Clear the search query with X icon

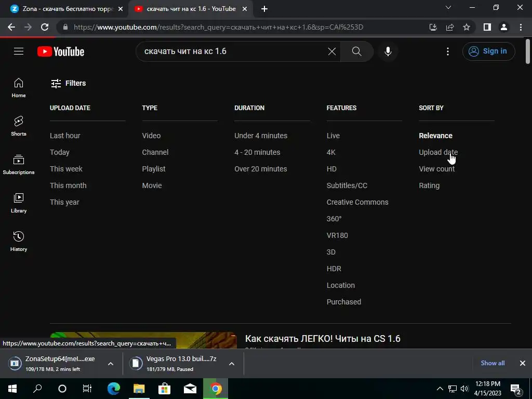point(332,51)
